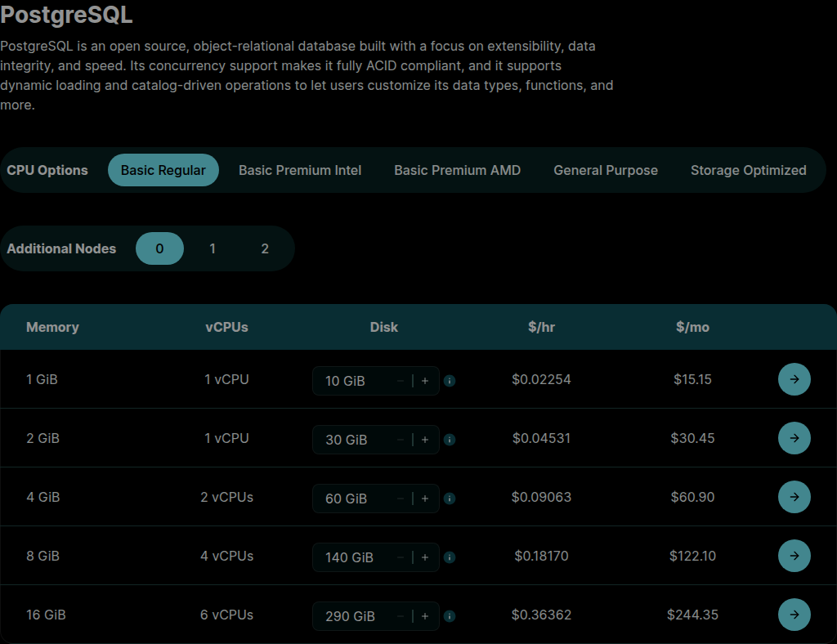837x644 pixels.
Task: Click arrow button for 2 GiB plan
Action: point(794,438)
